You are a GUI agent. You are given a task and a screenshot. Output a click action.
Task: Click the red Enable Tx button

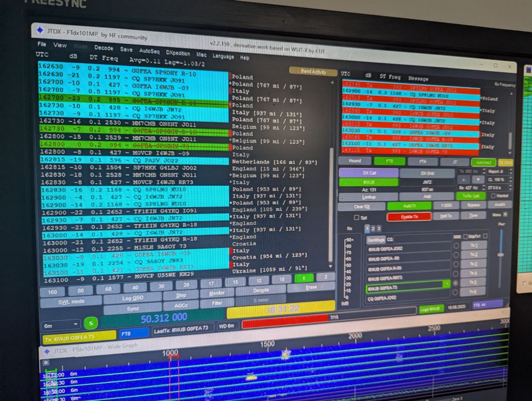409,217
